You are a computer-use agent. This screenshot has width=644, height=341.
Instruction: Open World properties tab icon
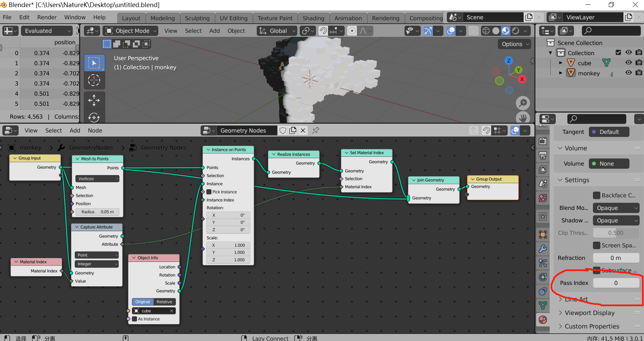pos(543,198)
